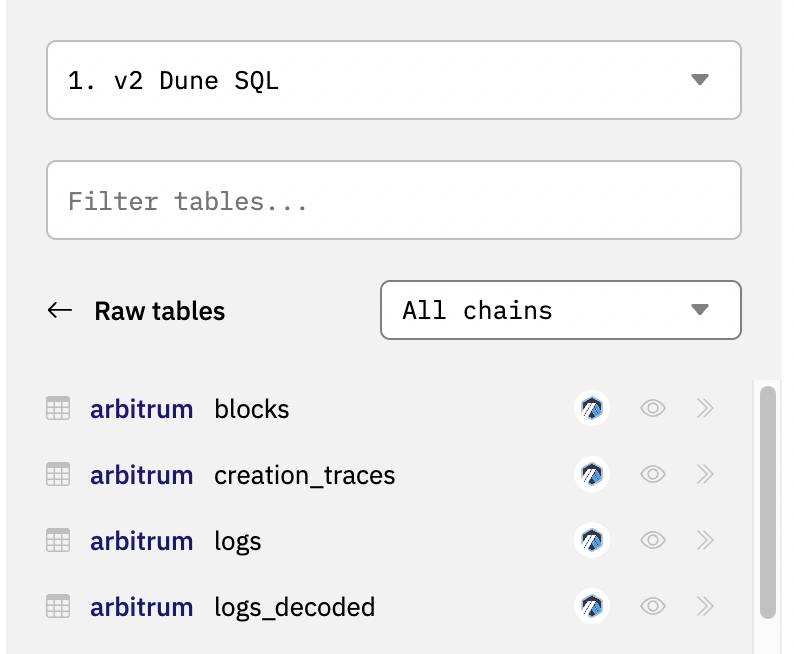Click the table grid icon for arbitrum blocks
The image size is (794, 654).
[x=58, y=408]
